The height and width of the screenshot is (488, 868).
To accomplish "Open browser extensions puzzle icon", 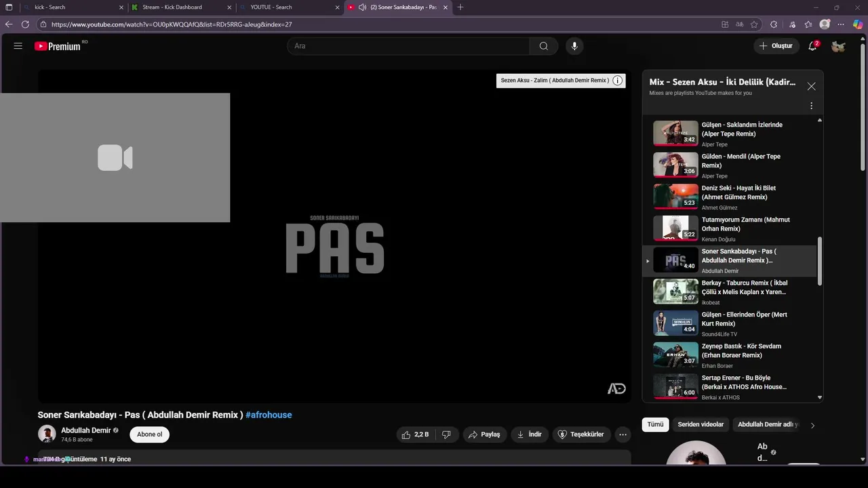I will coord(774,24).
